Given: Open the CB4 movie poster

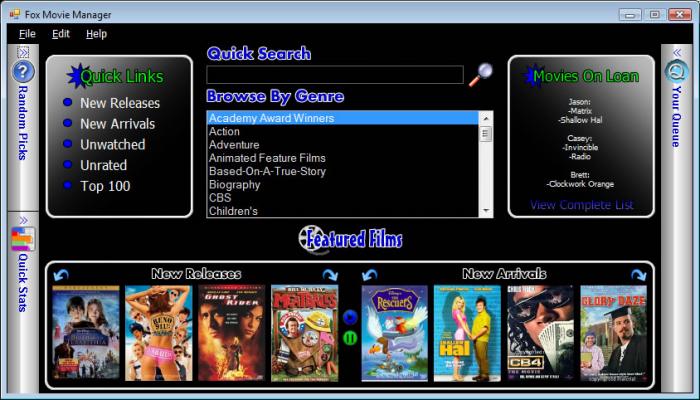Looking at the screenshot, I should click(540, 333).
